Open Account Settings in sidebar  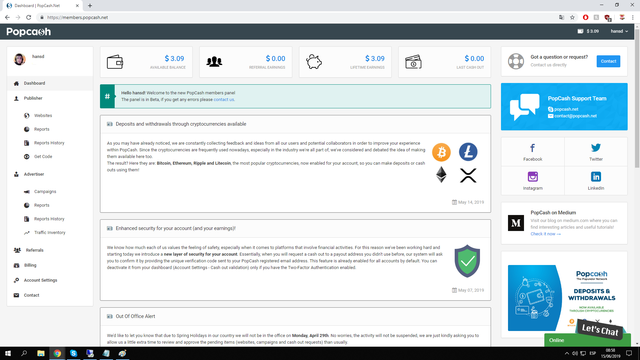[40, 280]
